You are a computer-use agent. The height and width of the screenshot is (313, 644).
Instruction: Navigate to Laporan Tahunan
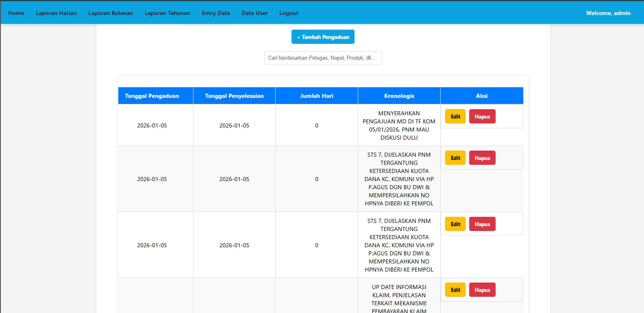168,13
